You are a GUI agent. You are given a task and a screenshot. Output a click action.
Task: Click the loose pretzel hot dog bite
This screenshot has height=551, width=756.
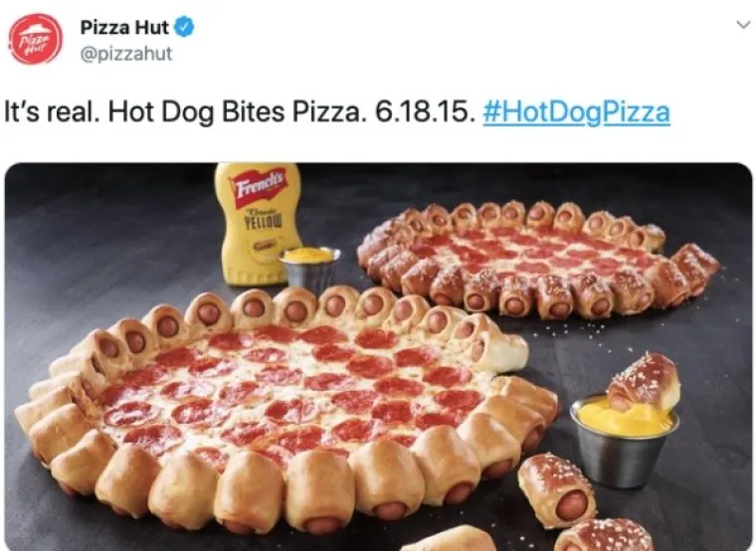(557, 489)
